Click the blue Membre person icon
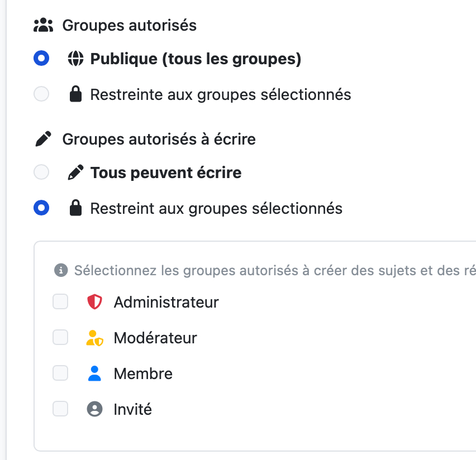Image resolution: width=476 pixels, height=460 pixels. (x=95, y=373)
